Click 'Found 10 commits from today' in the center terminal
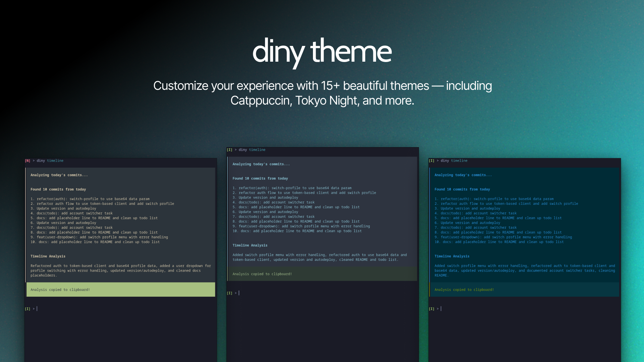644x362 pixels. click(260, 178)
